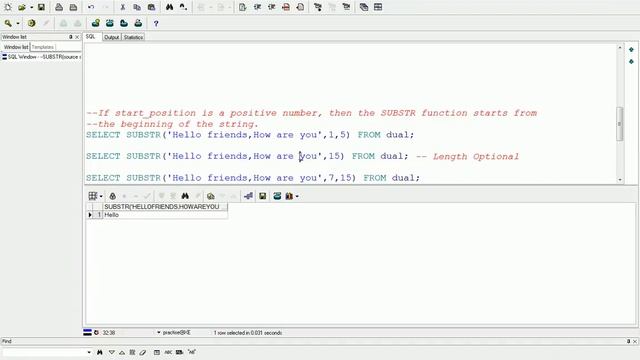Save the script with the floppy disk icon

[x=41, y=7]
